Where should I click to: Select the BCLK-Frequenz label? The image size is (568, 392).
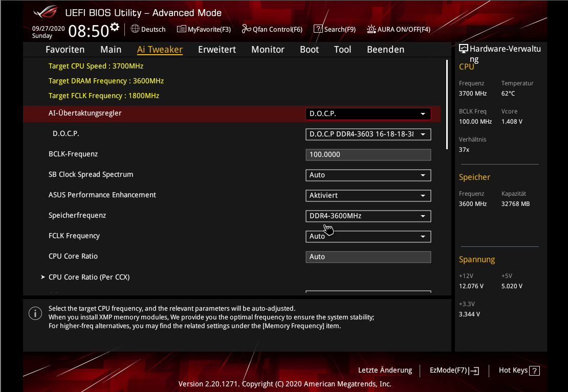tap(73, 154)
